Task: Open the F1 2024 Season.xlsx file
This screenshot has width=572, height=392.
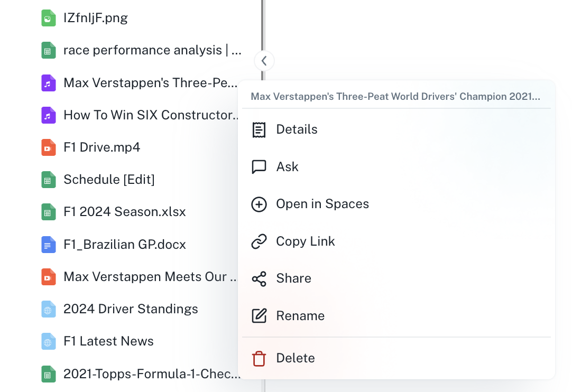Action: [x=124, y=212]
